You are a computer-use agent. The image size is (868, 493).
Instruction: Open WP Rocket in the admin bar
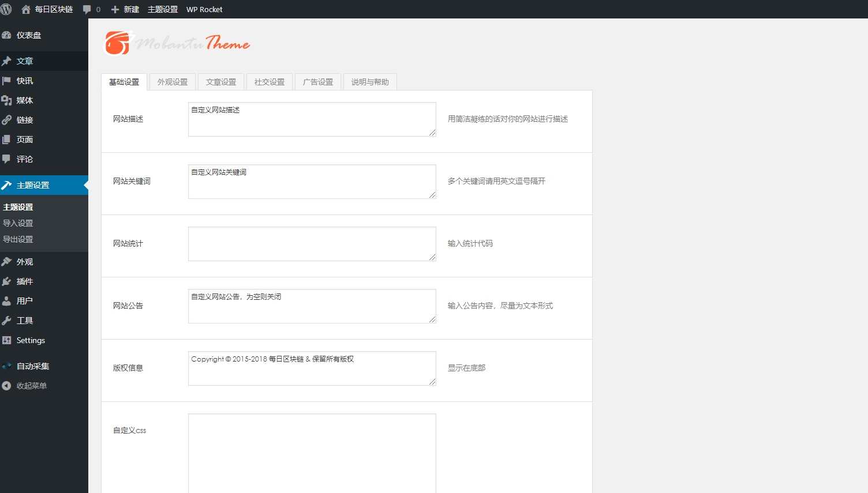click(204, 9)
